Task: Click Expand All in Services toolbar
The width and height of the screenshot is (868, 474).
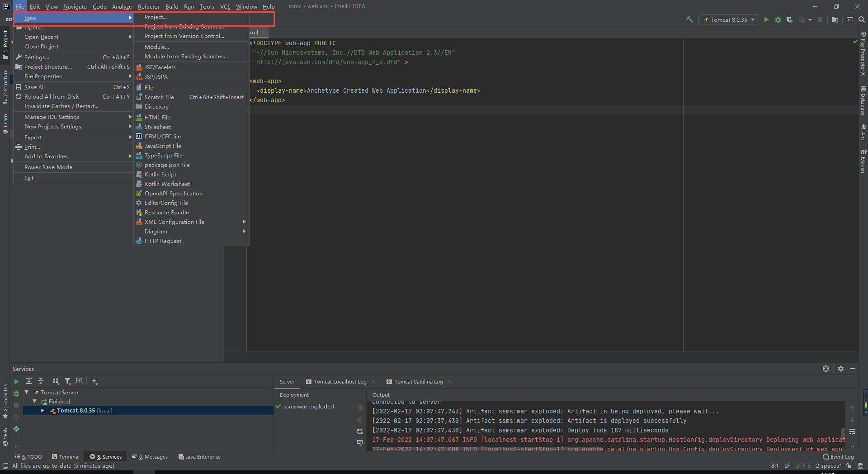Action: coord(29,381)
